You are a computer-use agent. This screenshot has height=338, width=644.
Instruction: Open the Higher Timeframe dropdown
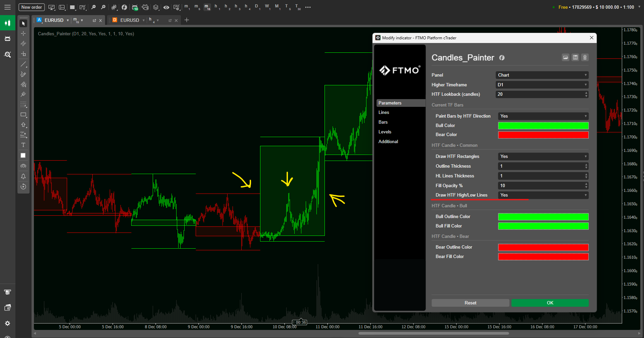542,85
